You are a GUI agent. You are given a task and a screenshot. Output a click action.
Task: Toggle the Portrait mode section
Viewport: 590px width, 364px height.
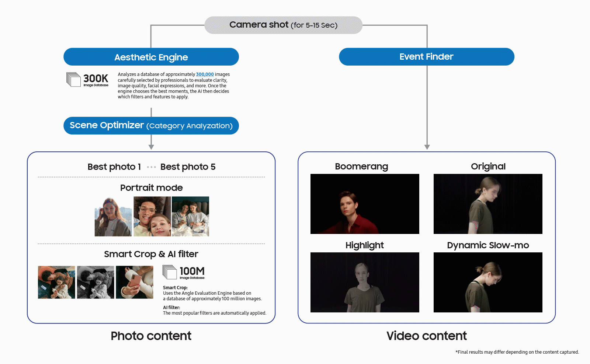151,188
